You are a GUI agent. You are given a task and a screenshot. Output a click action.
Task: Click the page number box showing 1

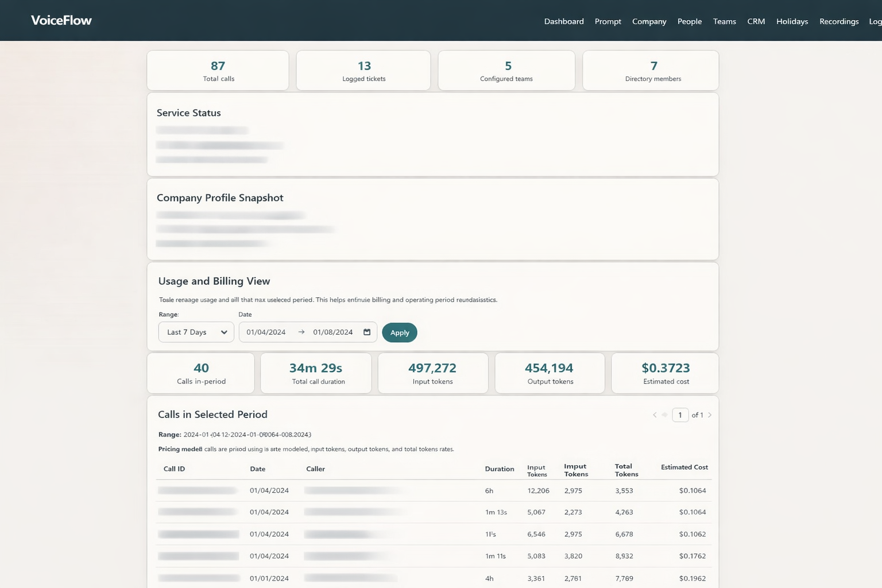(x=680, y=415)
